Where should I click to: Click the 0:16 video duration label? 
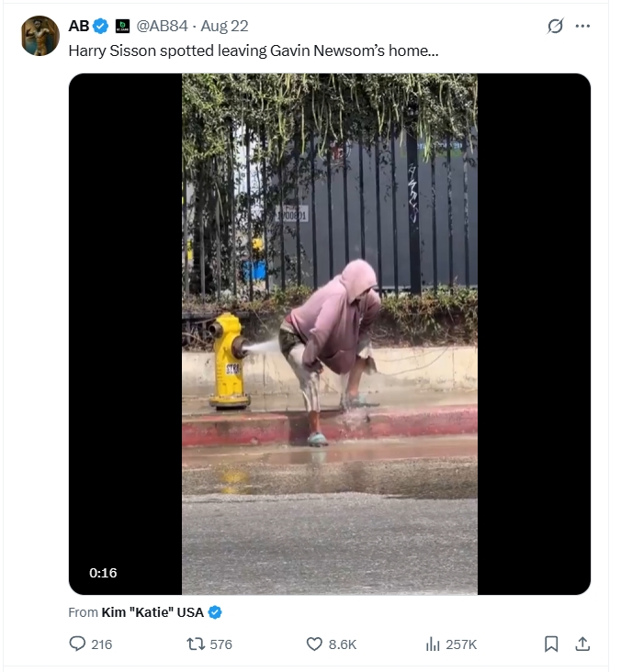click(103, 573)
